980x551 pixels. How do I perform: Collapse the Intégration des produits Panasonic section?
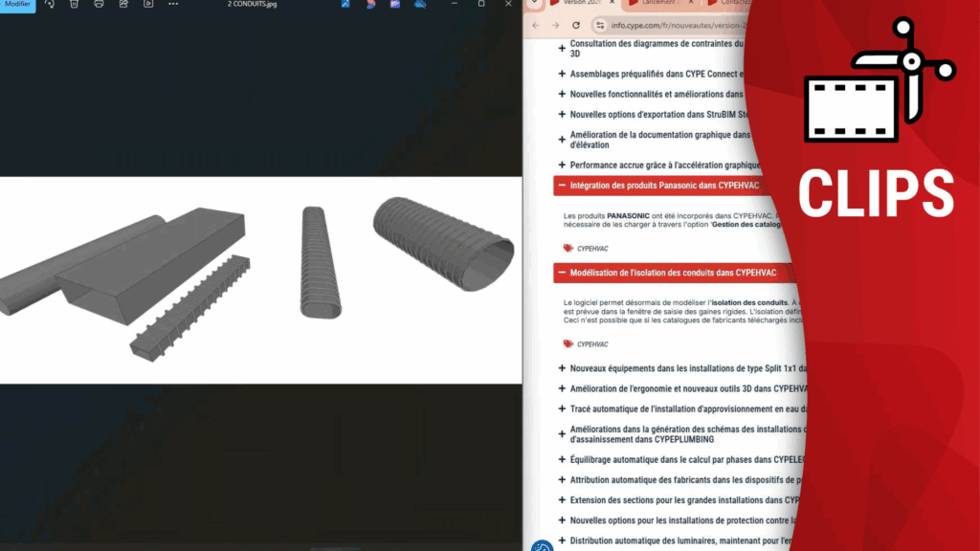(x=563, y=186)
